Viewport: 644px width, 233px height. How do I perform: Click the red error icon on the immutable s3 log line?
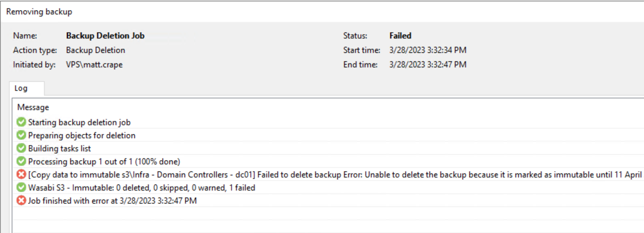click(x=21, y=174)
